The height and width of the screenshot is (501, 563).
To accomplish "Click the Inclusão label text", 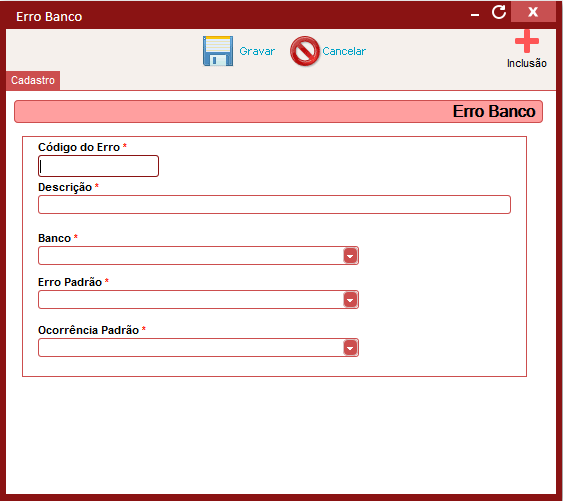I will click(x=527, y=63).
